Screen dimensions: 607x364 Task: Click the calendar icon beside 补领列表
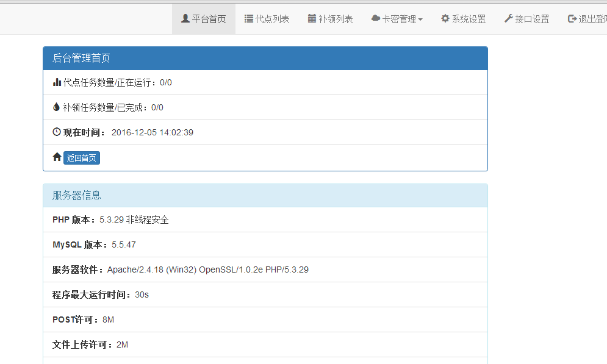pyautogui.click(x=312, y=18)
